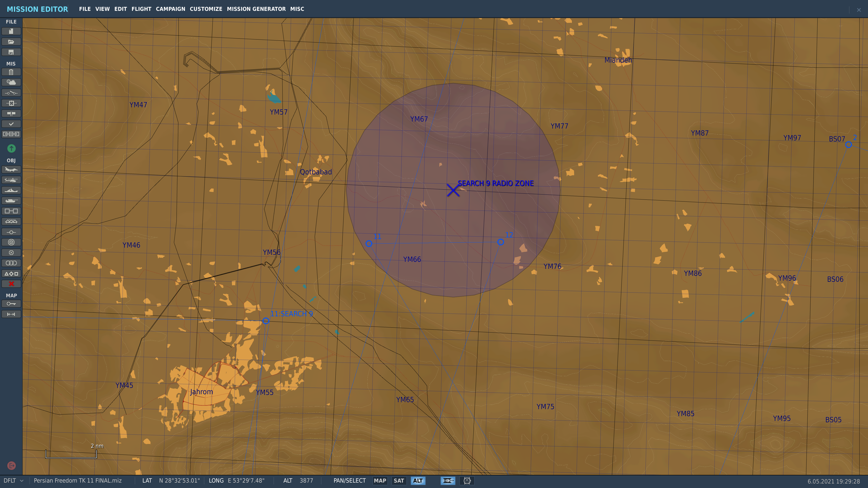The image size is (868, 488).
Task: Select the trigger zone concentric circles tool
Action: tap(11, 242)
